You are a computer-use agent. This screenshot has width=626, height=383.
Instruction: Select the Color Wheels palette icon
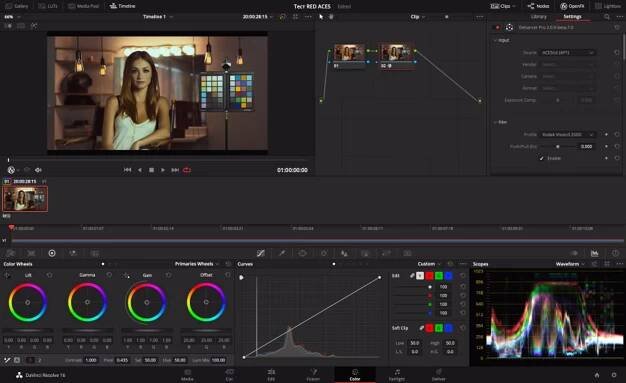52,253
